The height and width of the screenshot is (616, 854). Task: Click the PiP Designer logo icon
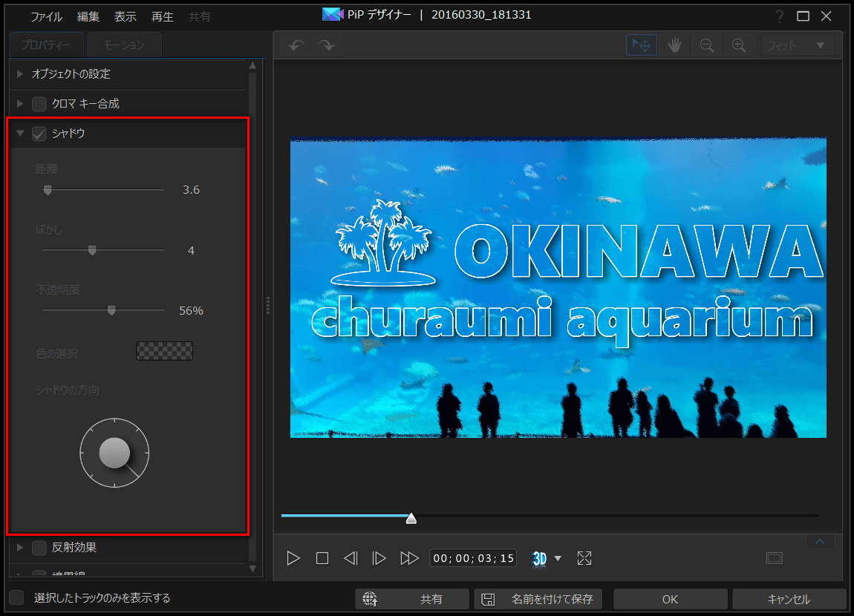(332, 15)
